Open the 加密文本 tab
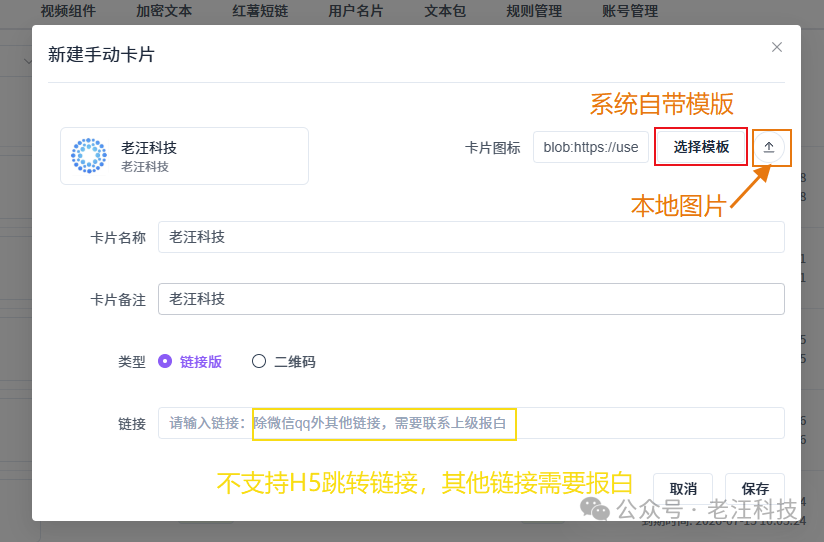The height and width of the screenshot is (542, 824). 164,11
